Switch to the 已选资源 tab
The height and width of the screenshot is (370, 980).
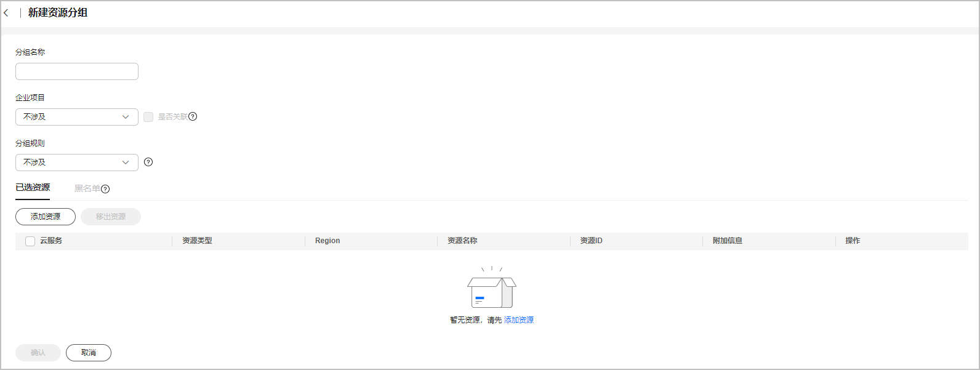point(33,187)
